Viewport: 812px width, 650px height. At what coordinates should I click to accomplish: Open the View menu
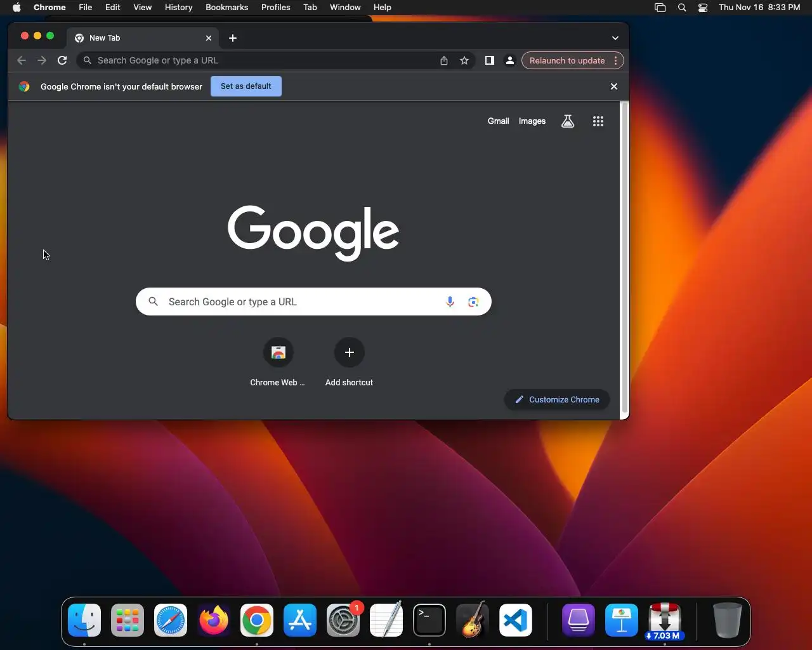pyautogui.click(x=143, y=7)
